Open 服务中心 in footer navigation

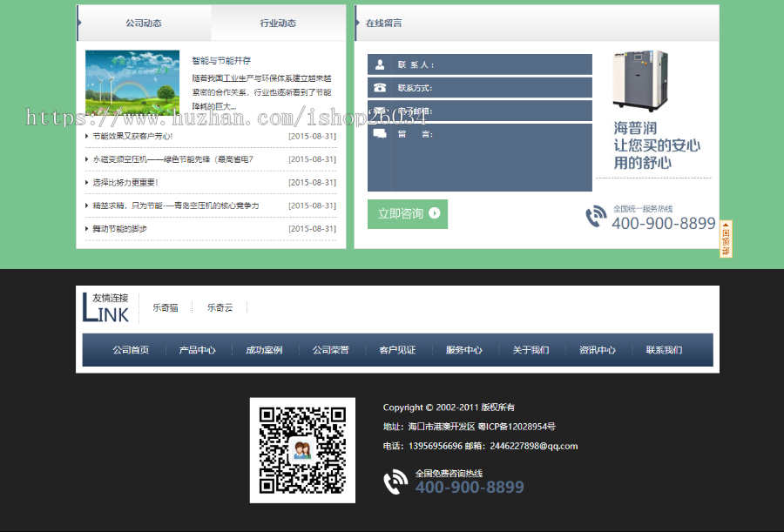(464, 350)
